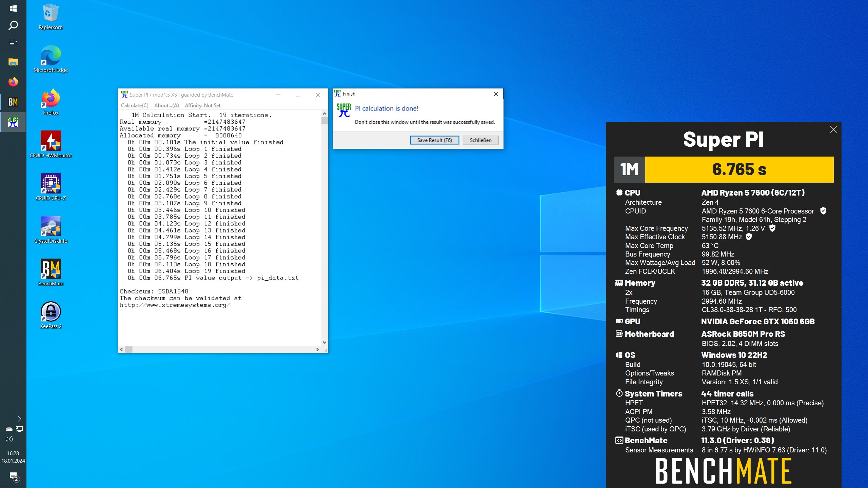868x488 pixels.
Task: Click 'AMD Ryzen 5 7600 (6C/12T)' heading
Action: click(753, 192)
